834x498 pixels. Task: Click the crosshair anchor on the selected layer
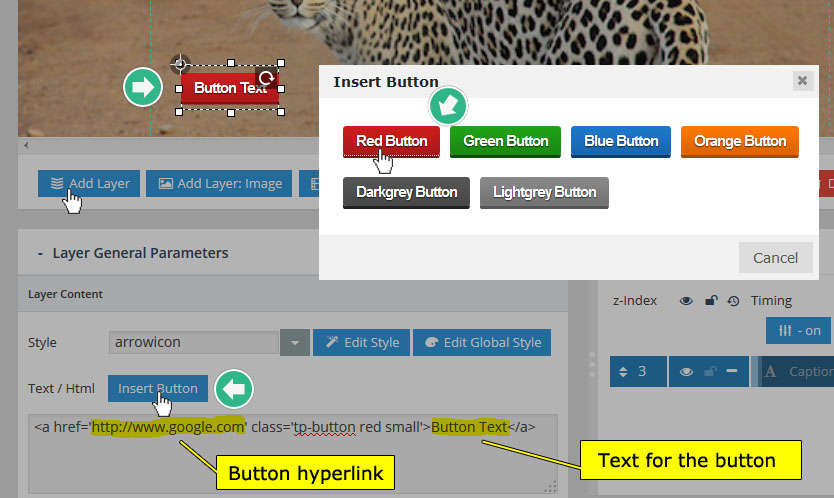point(180,64)
